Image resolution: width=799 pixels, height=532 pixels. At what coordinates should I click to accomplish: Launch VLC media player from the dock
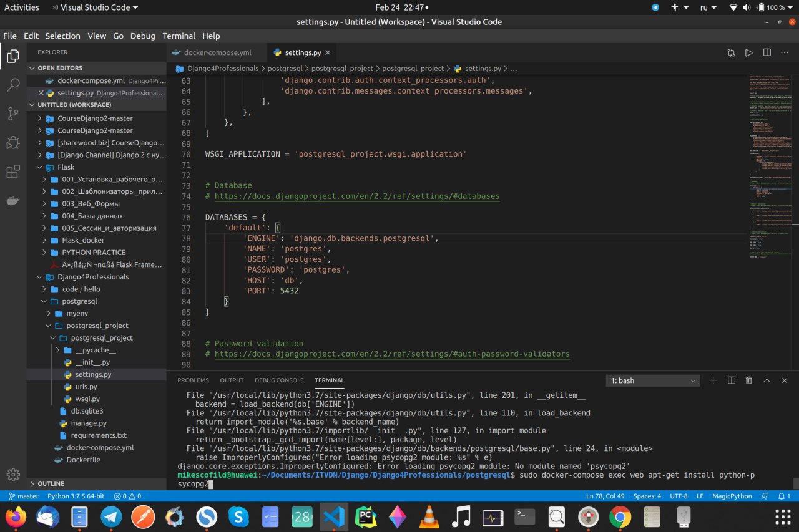[429, 517]
